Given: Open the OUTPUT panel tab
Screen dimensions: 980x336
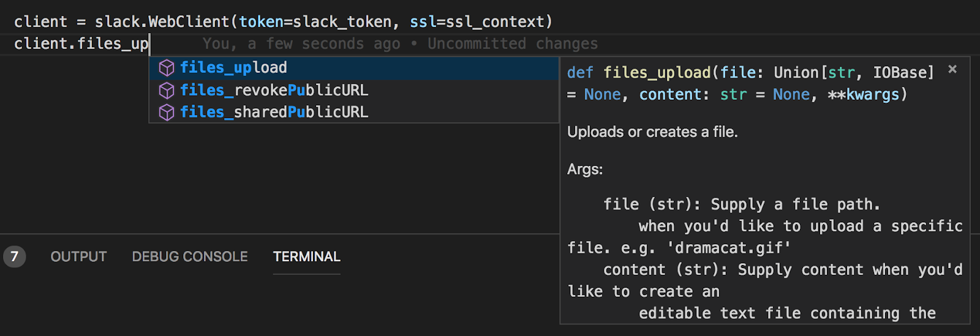Looking at the screenshot, I should [x=78, y=256].
